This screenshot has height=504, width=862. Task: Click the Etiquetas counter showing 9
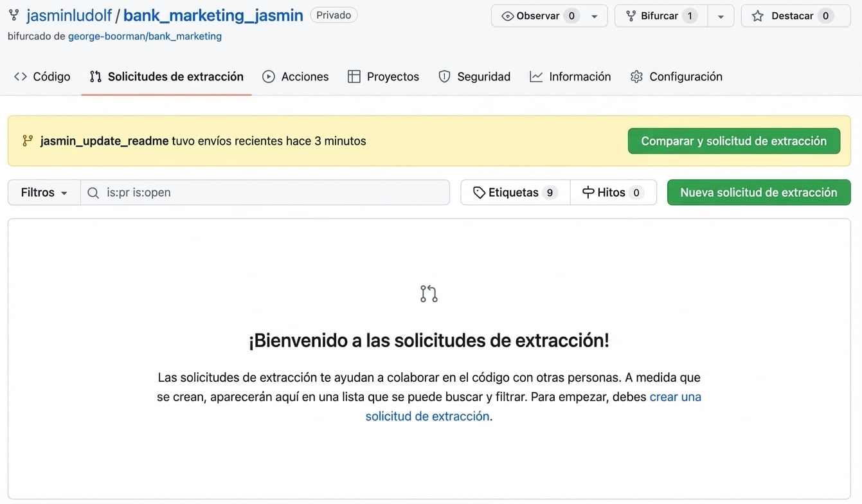(x=550, y=192)
